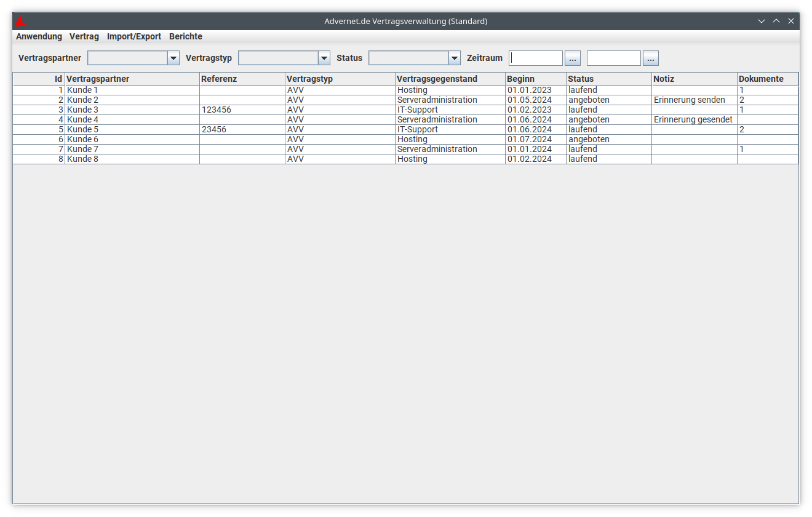Sort by Beginn column header
The width and height of the screenshot is (812, 517).
point(536,79)
